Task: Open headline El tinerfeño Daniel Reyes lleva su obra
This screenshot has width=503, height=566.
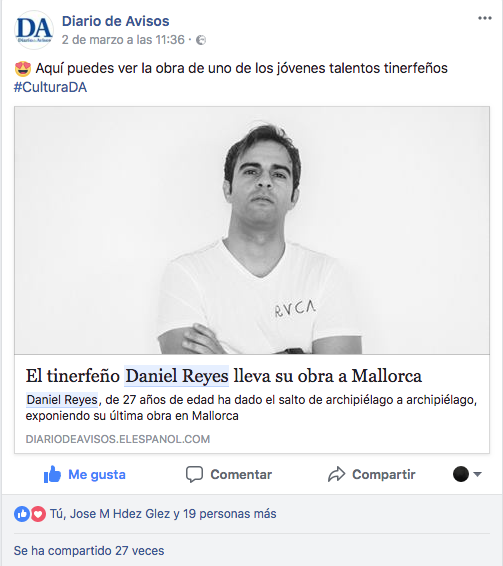Action: tap(224, 376)
